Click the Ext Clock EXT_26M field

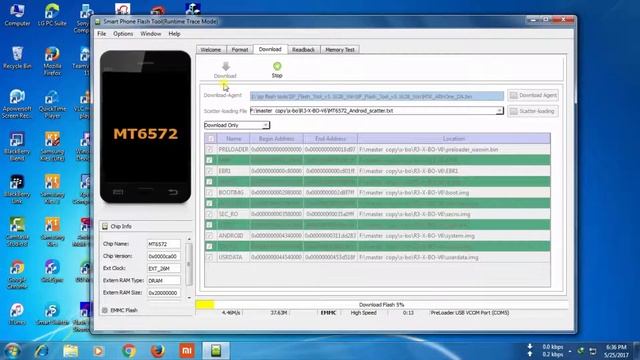point(163,269)
